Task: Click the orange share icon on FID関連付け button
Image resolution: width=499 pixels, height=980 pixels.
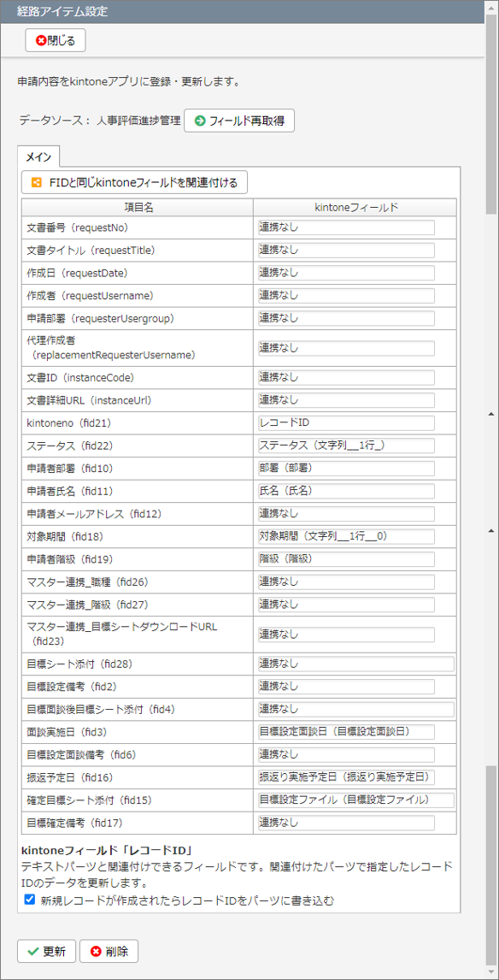Action: pos(36,182)
